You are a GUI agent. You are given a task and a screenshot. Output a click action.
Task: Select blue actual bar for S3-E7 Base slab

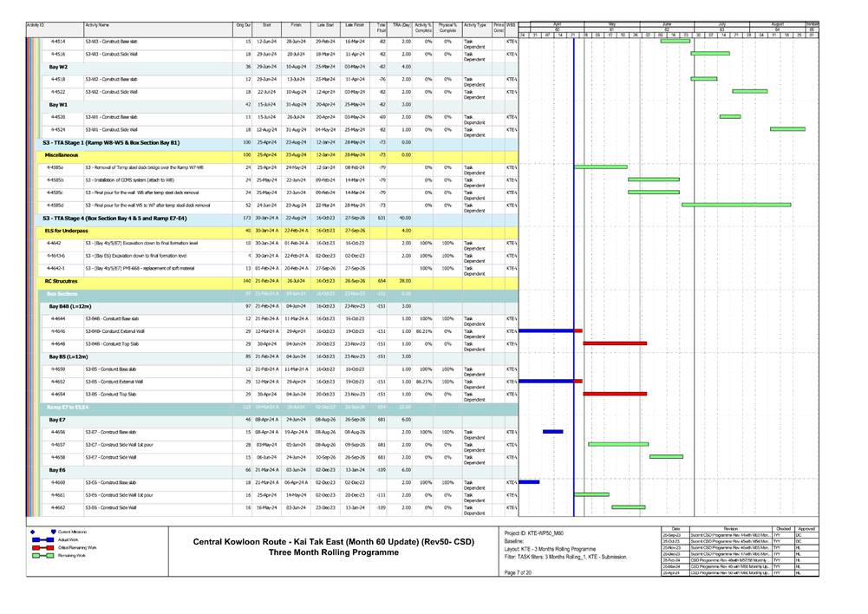[552, 431]
